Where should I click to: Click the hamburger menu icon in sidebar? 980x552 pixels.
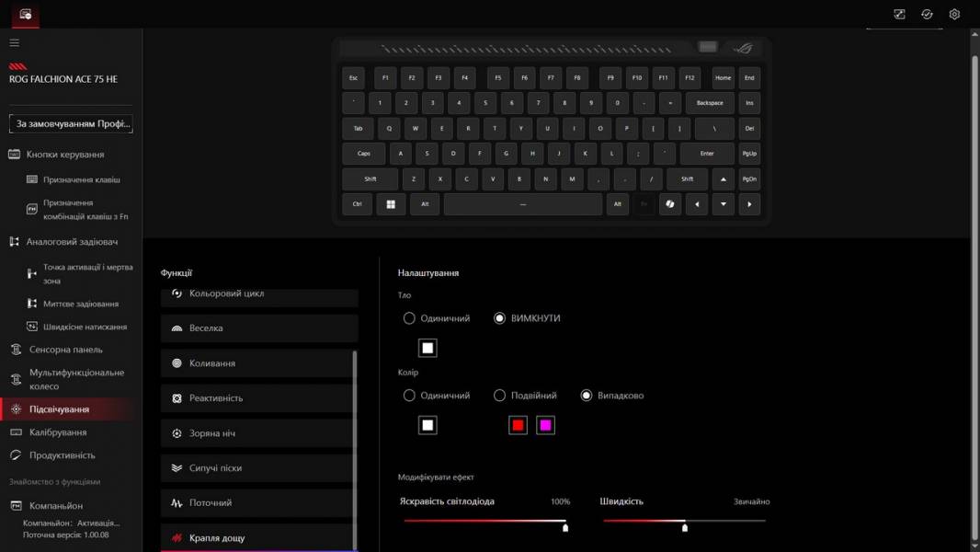click(x=14, y=42)
